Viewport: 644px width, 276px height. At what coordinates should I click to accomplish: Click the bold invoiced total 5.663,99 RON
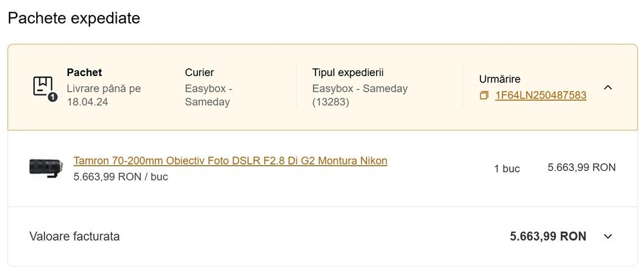[548, 237]
